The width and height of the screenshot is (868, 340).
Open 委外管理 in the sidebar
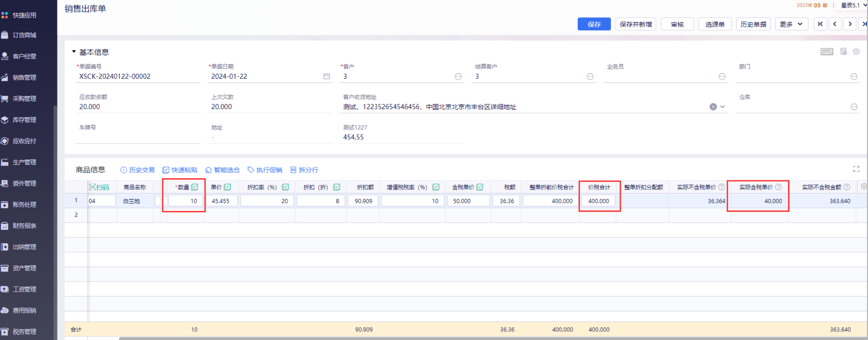pyautogui.click(x=24, y=183)
